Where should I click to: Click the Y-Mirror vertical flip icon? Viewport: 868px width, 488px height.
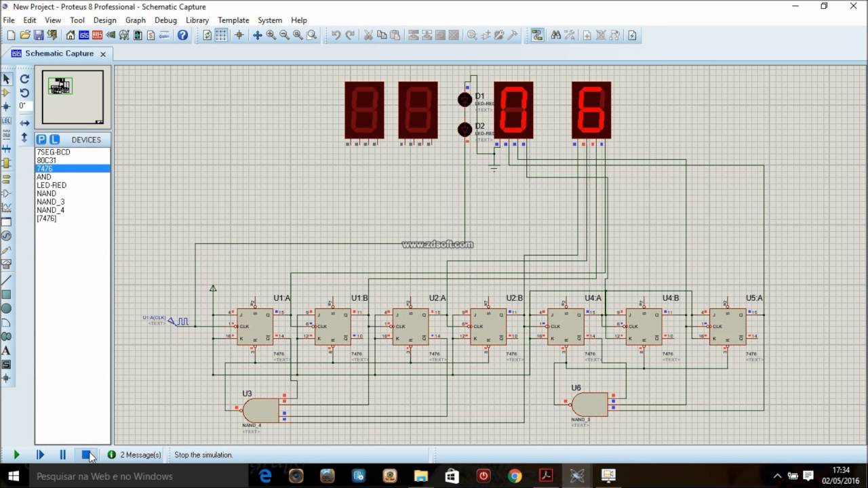pyautogui.click(x=24, y=138)
